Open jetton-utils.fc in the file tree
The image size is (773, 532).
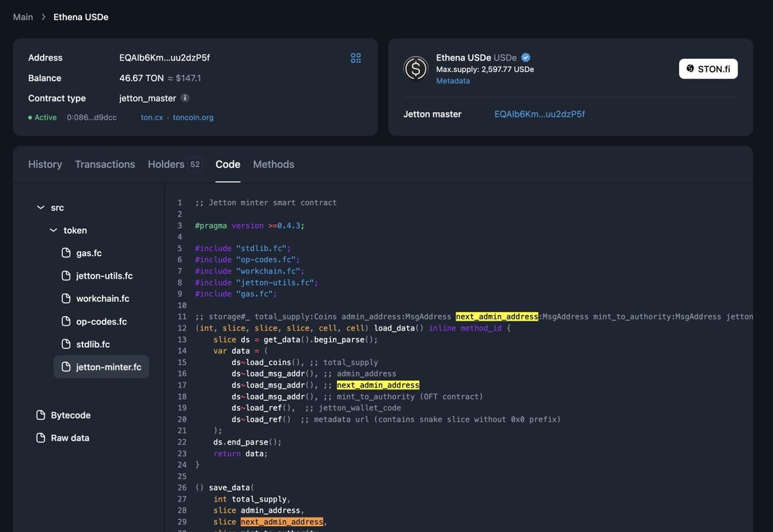104,276
